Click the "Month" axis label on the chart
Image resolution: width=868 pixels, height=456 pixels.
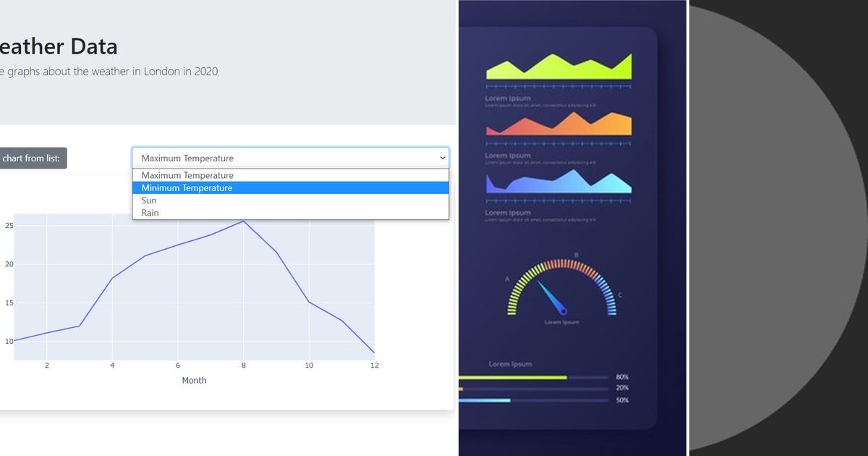pos(194,380)
